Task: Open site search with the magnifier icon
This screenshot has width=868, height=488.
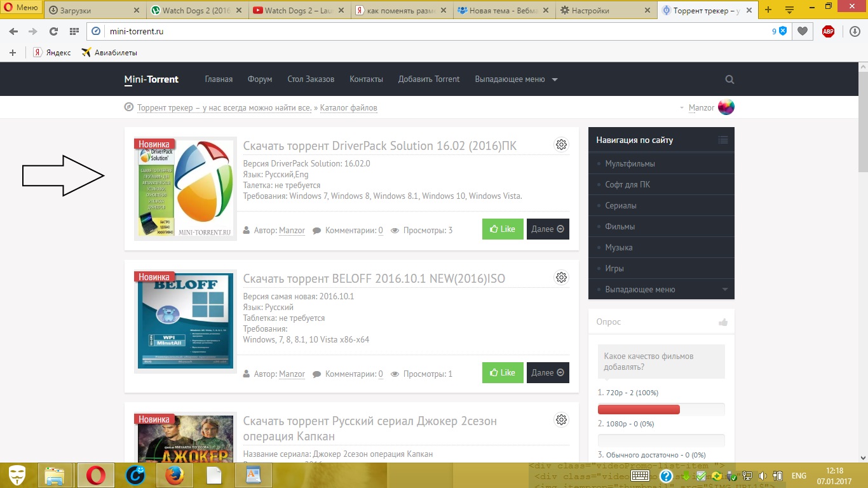Action: click(729, 79)
